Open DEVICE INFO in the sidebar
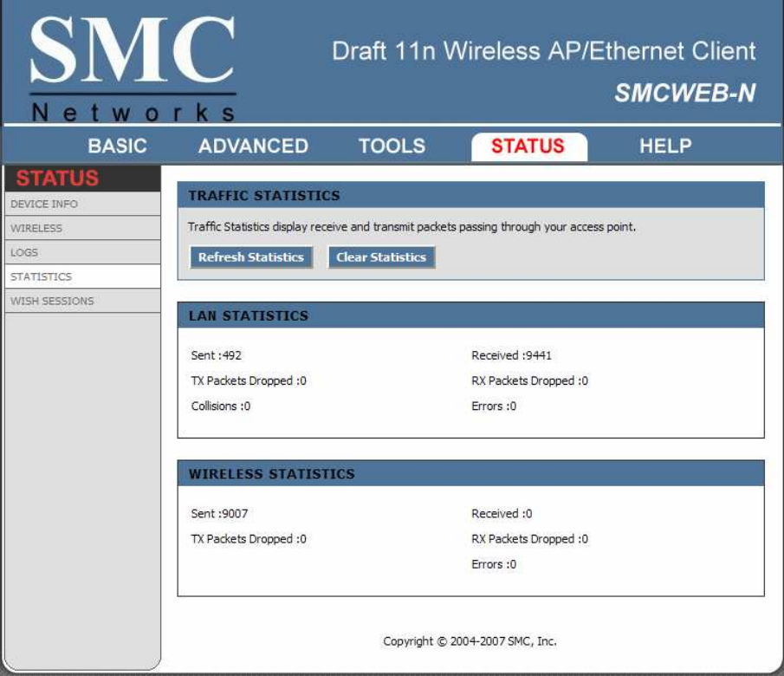Viewport: 784px width, 676px height. coord(82,205)
